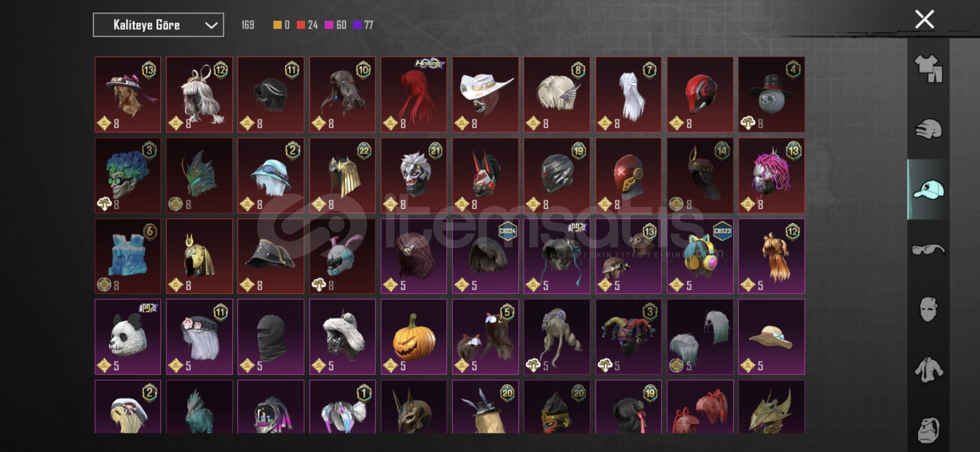Open the outfits category icon
This screenshot has height=452, width=980.
(x=928, y=68)
